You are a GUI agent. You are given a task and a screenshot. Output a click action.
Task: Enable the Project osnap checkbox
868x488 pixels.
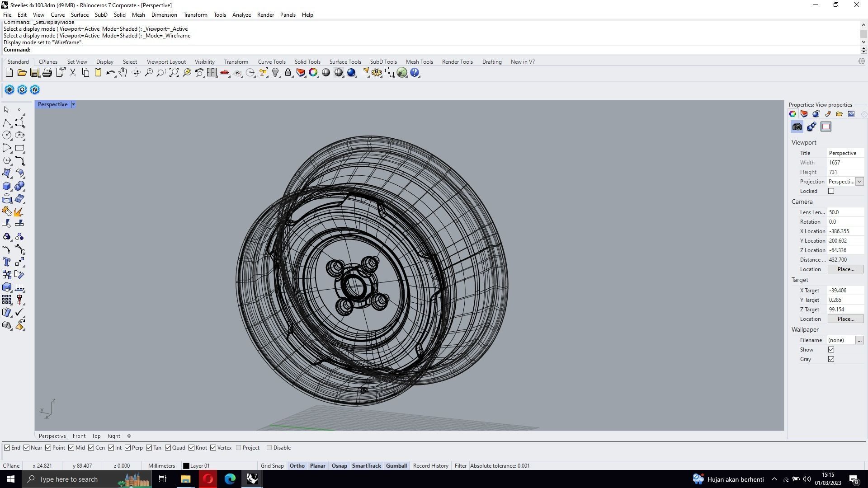tap(239, 448)
